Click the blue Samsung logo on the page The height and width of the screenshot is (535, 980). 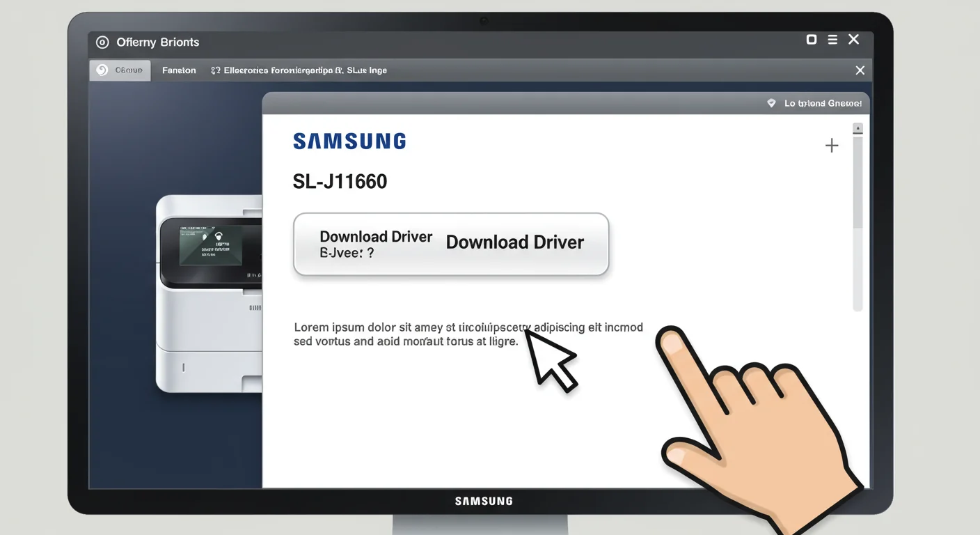[349, 141]
